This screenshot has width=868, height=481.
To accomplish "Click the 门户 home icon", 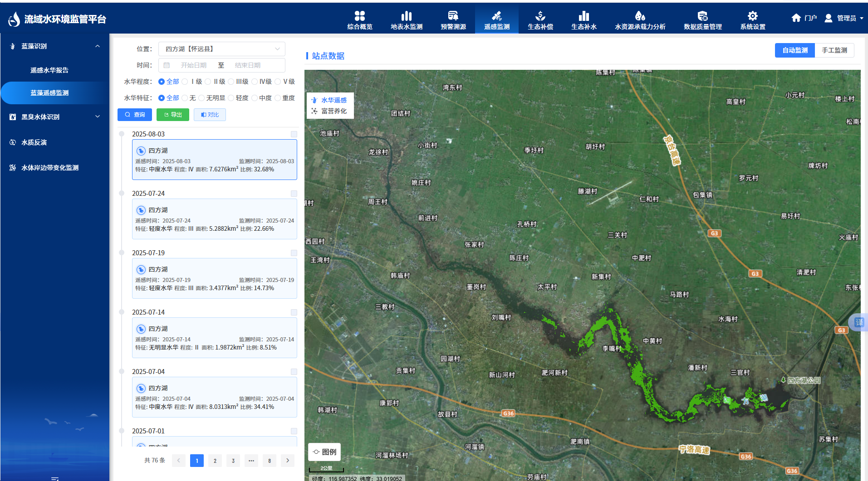I will (x=796, y=18).
